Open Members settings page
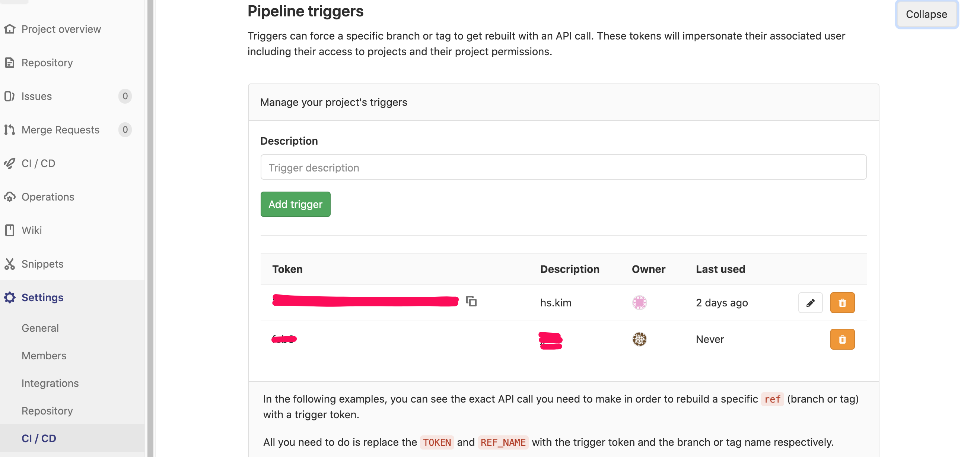The height and width of the screenshot is (457, 980). click(x=44, y=356)
